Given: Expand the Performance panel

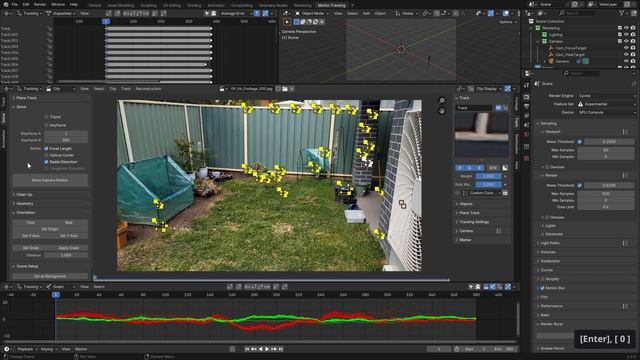Looking at the screenshot, I should [551, 306].
